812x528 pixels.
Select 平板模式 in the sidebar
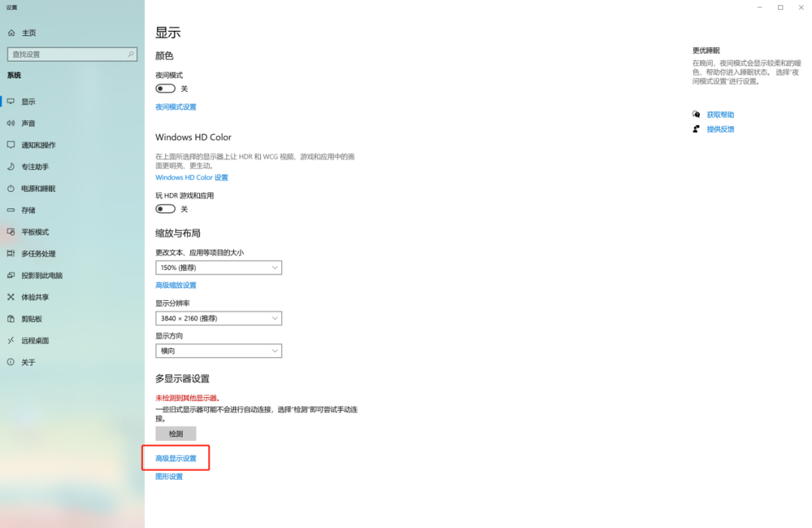point(35,232)
